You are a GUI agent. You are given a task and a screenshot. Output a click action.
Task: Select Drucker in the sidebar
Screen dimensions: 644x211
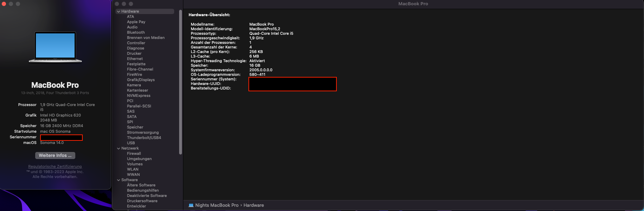pos(134,53)
